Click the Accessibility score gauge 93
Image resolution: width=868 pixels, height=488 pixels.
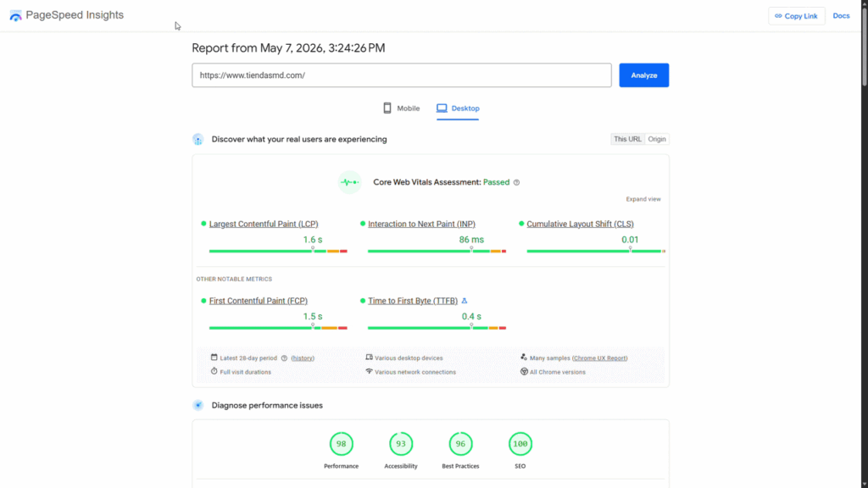[401, 444]
